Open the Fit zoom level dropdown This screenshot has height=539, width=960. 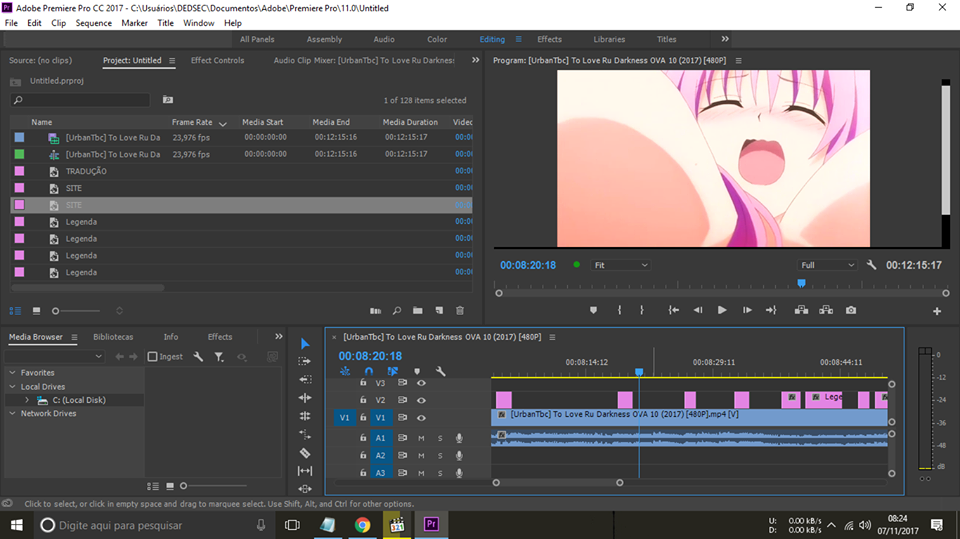(x=620, y=265)
